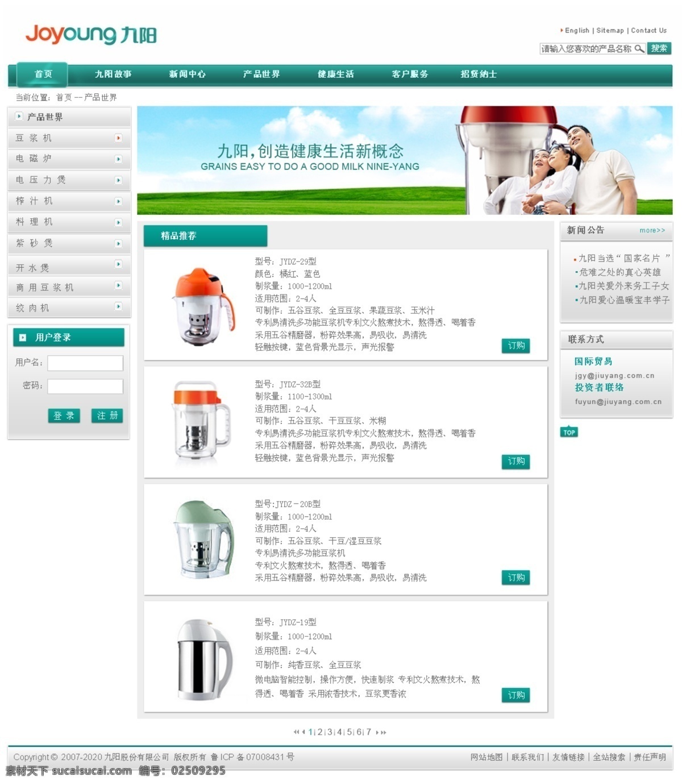Click the 精品推荐 section tab
The height and width of the screenshot is (784, 682).
[205, 235]
